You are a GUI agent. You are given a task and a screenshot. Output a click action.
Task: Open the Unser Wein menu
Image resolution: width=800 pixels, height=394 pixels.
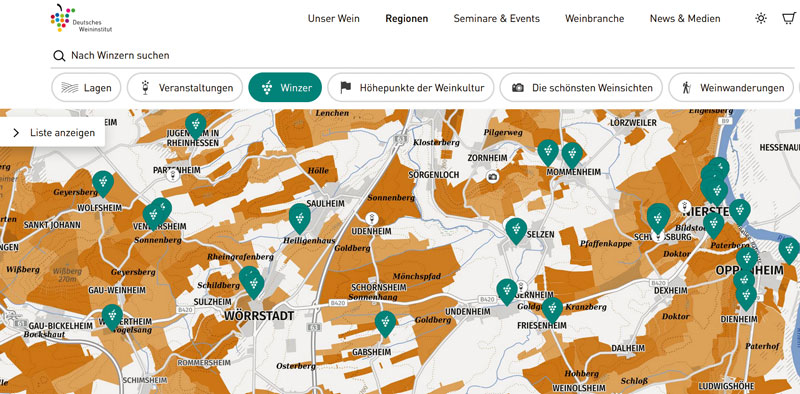(334, 18)
